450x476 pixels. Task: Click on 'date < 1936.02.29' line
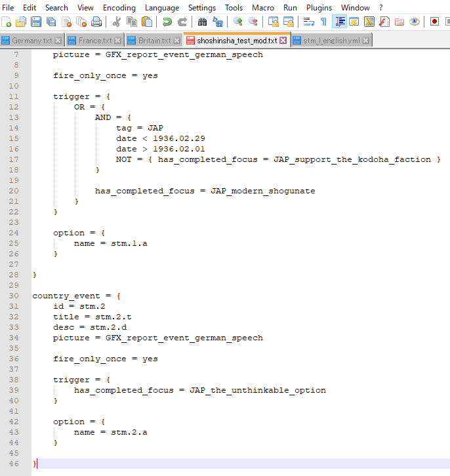tap(161, 138)
